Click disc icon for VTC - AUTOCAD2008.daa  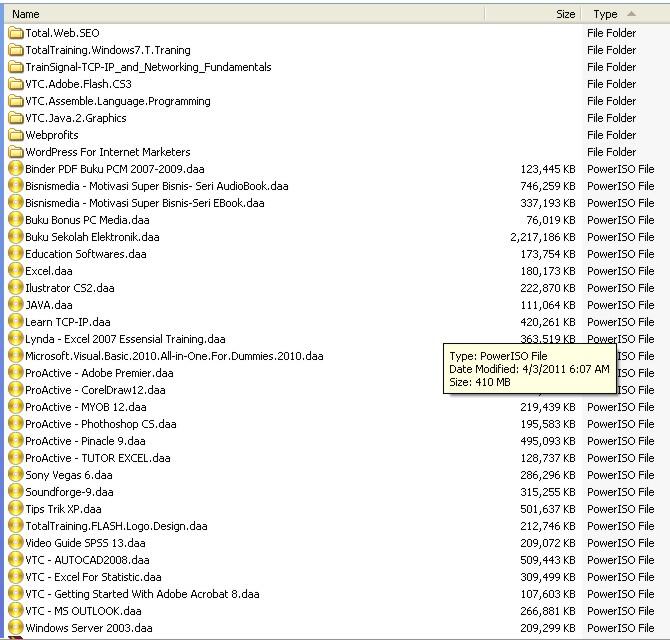coord(16,560)
